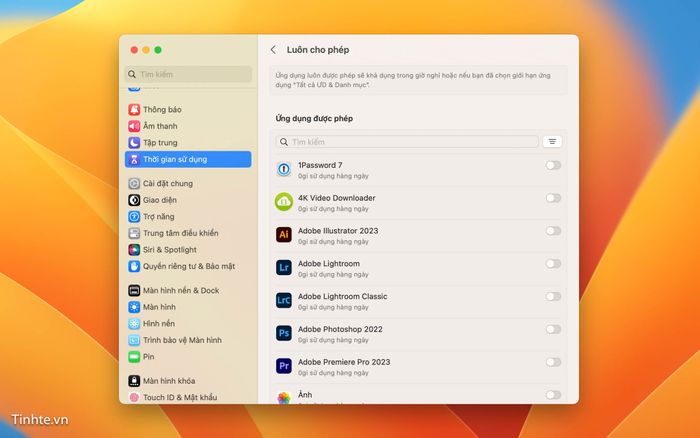Viewport: 700px width, 438px height.
Task: Open Hình nền wallpaper settings
Action: pyautogui.click(x=188, y=324)
